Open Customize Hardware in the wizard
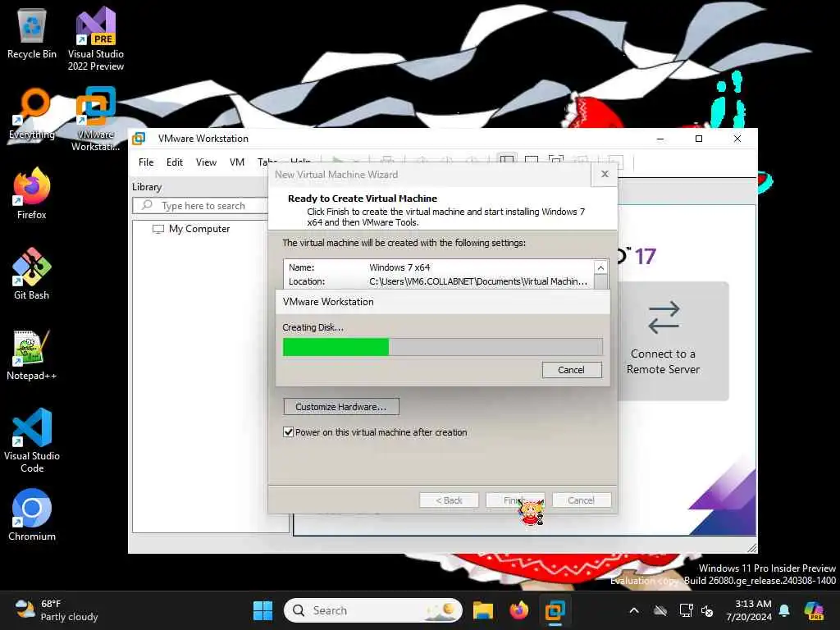The width and height of the screenshot is (840, 630). [x=341, y=407]
